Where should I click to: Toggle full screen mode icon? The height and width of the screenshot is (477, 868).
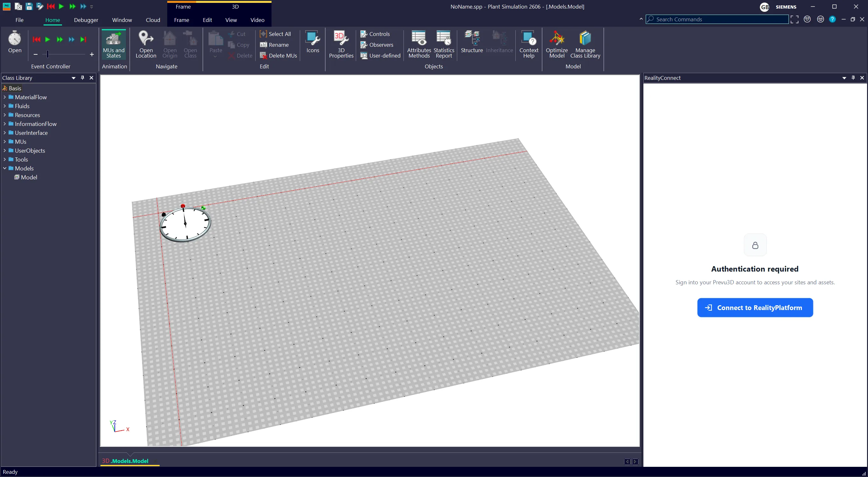pos(794,19)
